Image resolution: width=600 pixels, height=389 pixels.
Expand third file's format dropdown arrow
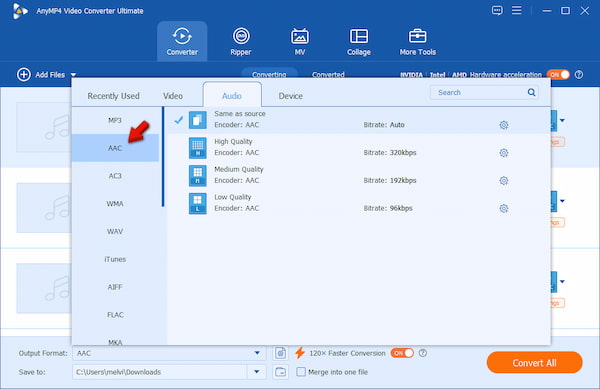(x=562, y=282)
